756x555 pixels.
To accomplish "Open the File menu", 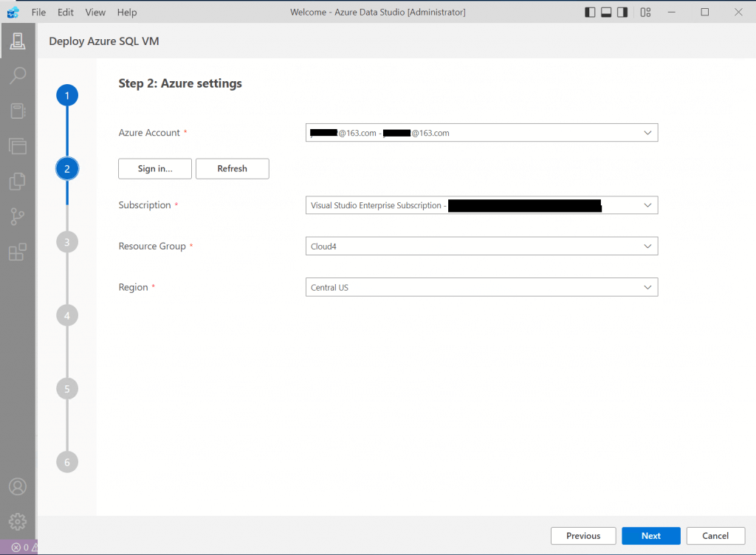I will tap(38, 12).
